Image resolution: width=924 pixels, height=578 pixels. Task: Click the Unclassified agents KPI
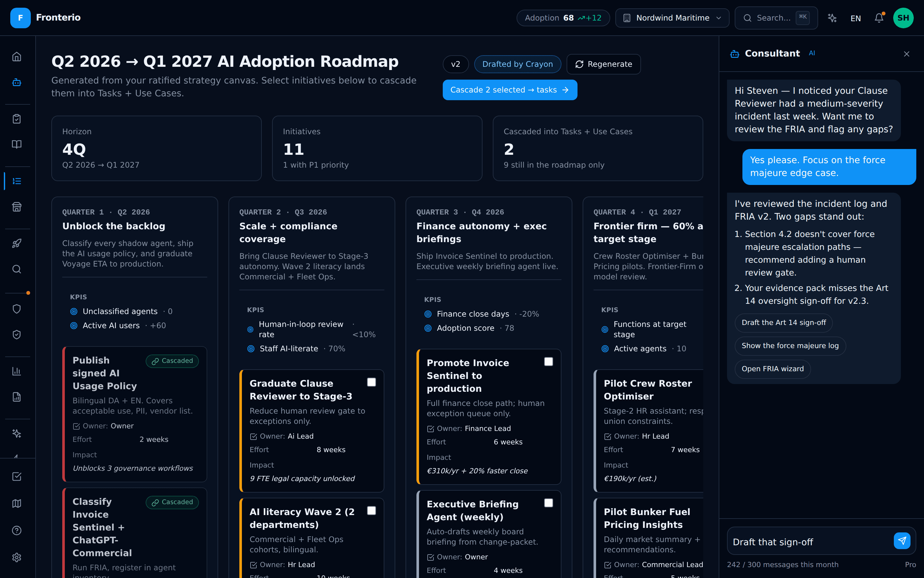pyautogui.click(x=121, y=311)
